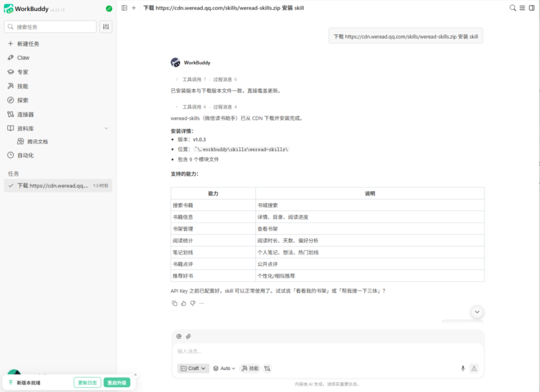Open the Craft mode dropdown
This screenshot has width=540, height=392.
pyautogui.click(x=193, y=368)
